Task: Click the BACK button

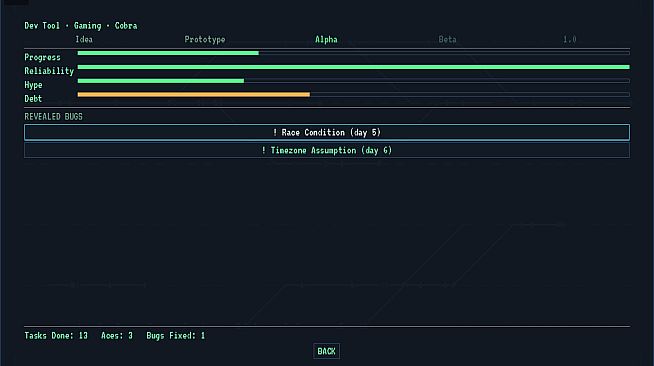Action: pos(326,351)
